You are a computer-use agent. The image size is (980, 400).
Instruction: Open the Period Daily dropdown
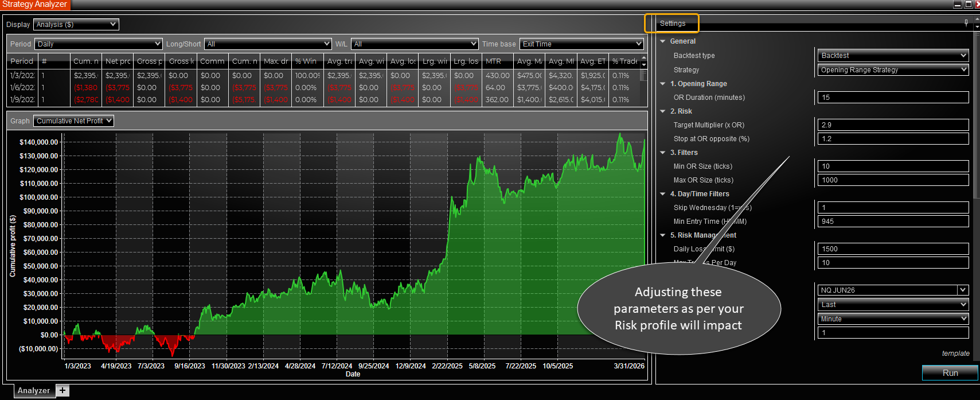click(x=99, y=44)
